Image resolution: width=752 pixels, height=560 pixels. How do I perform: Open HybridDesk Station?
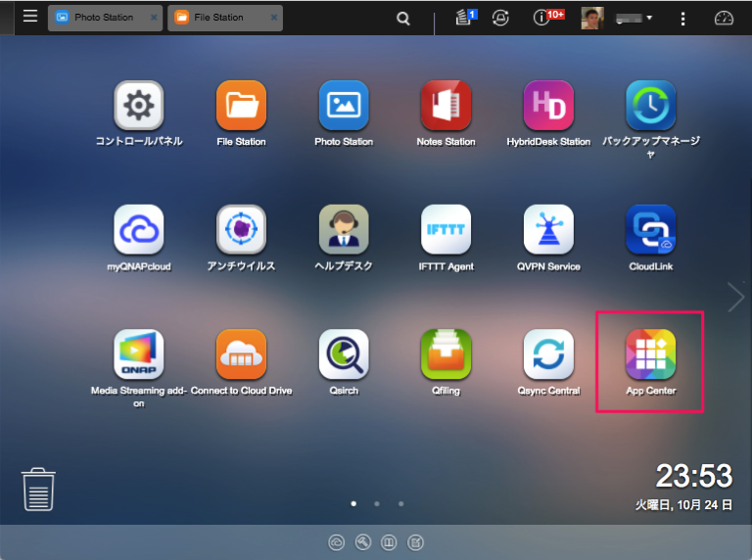(548, 106)
